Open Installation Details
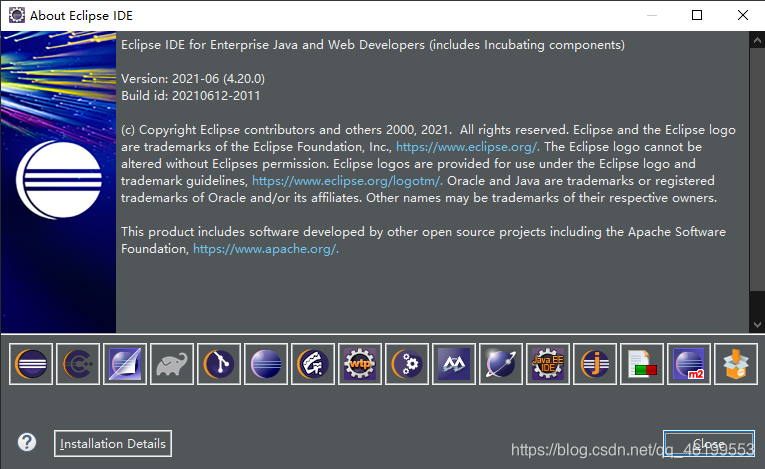765x469 pixels. (x=113, y=444)
